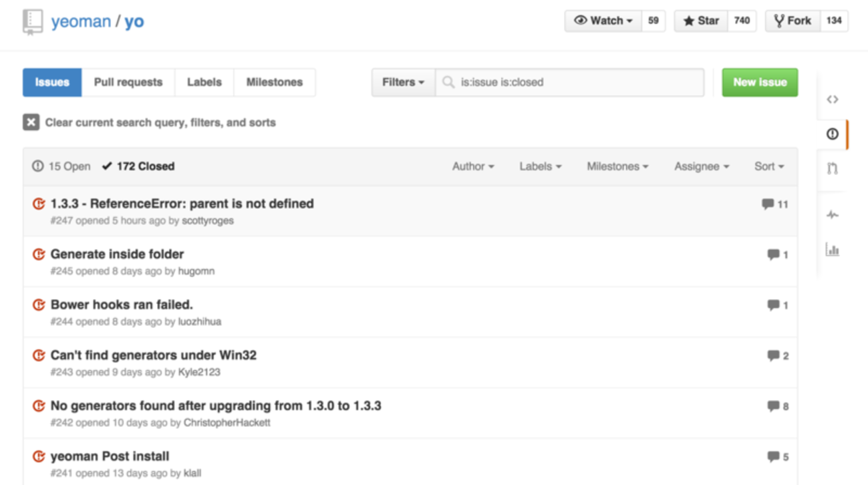Star the yo repository
868x485 pixels.
click(701, 21)
